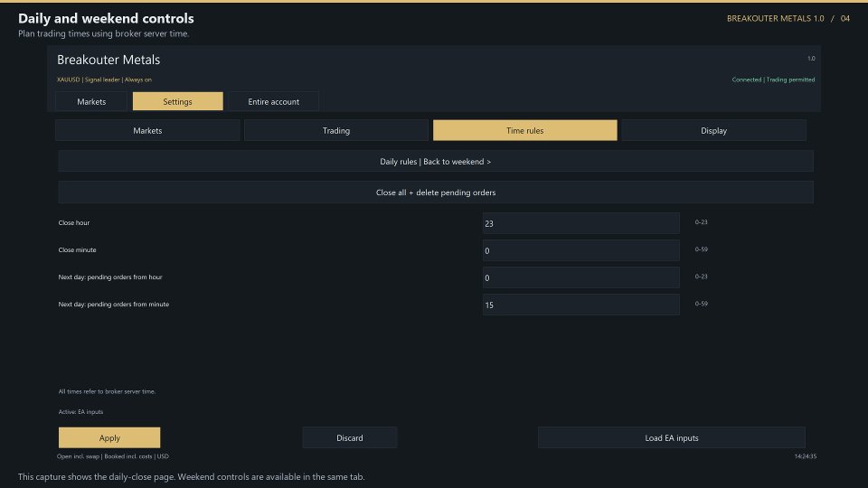The height and width of the screenshot is (488, 868).
Task: Click the 1.0 version label in the panel
Action: click(811, 58)
